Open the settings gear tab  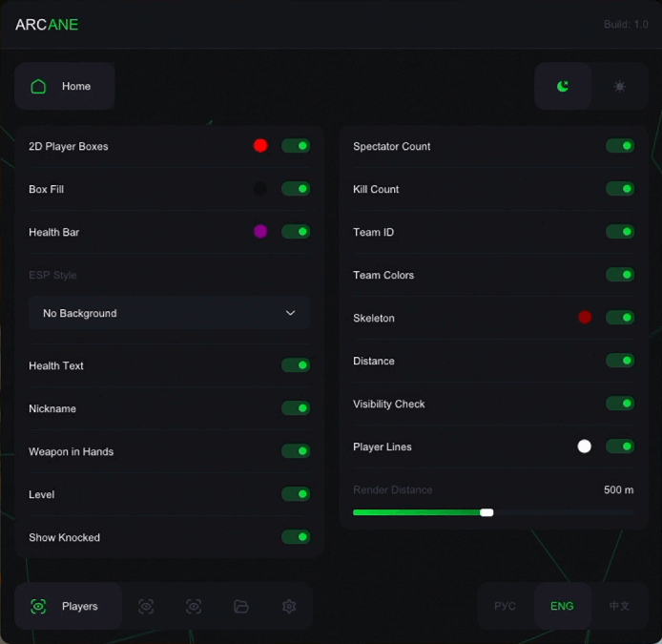coord(289,607)
